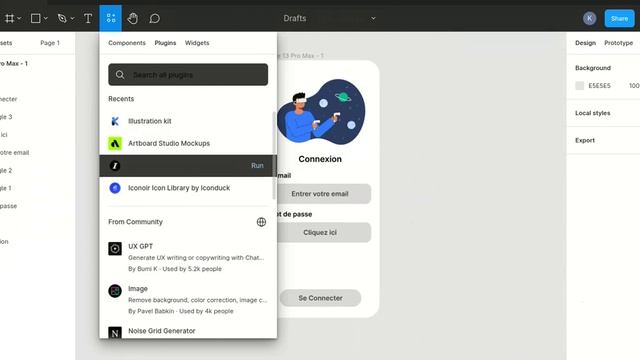This screenshot has height=360, width=640.
Task: Click the search magnifier icon
Action: click(120, 75)
